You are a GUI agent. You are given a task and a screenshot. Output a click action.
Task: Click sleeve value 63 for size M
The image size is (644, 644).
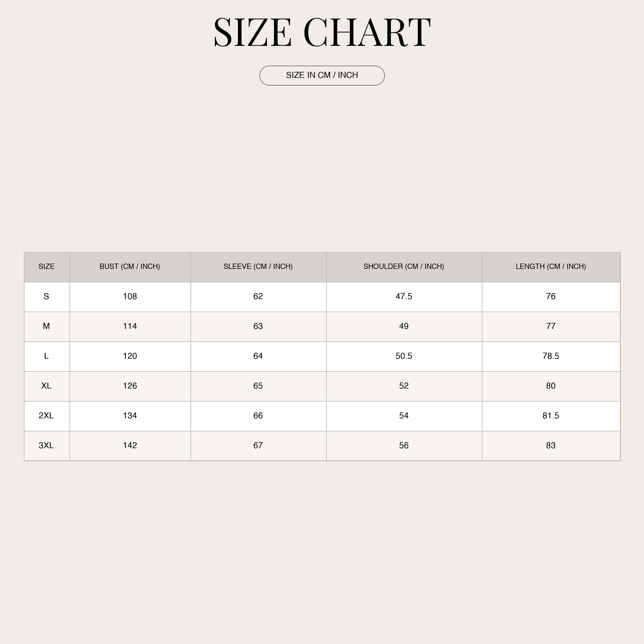(x=258, y=326)
